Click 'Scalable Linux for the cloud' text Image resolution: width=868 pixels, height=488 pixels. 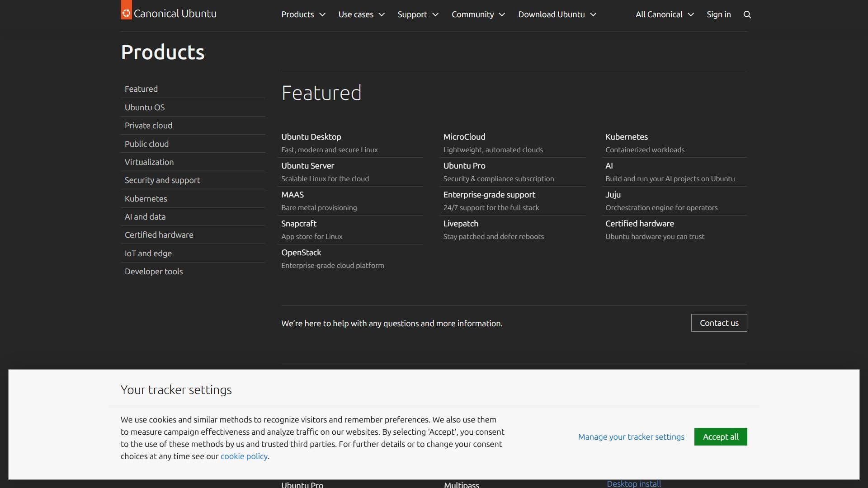(325, 179)
